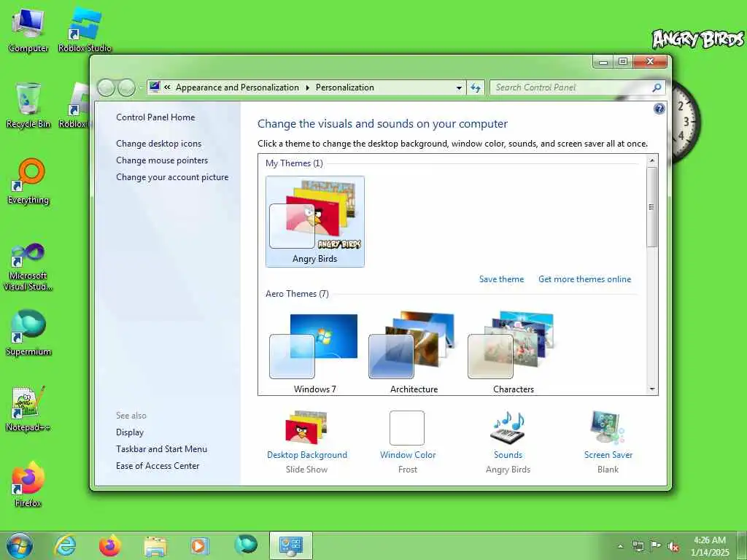Viewport: 747px width, 560px height.
Task: Click the theme list scroll up arrow
Action: (x=652, y=160)
